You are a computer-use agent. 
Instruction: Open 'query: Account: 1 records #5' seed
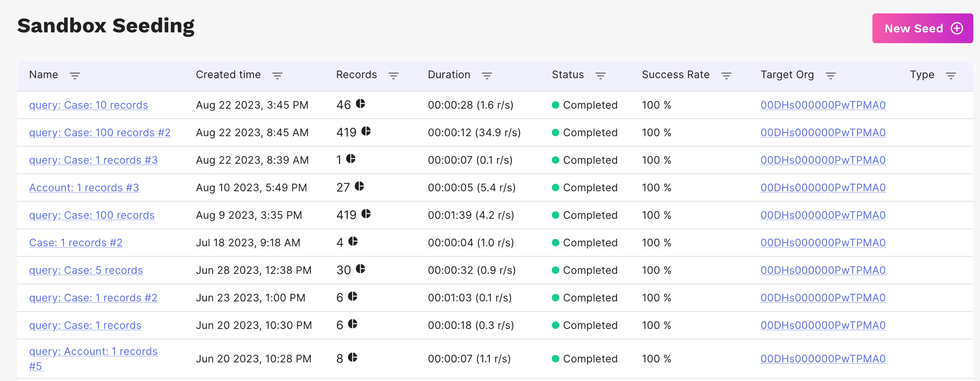(x=93, y=359)
